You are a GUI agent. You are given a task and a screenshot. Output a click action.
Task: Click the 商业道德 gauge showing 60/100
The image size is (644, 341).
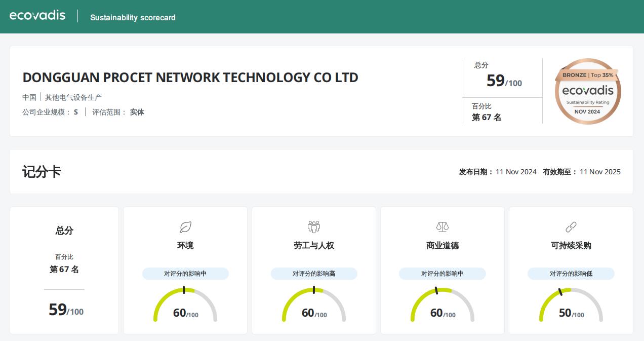tap(442, 305)
